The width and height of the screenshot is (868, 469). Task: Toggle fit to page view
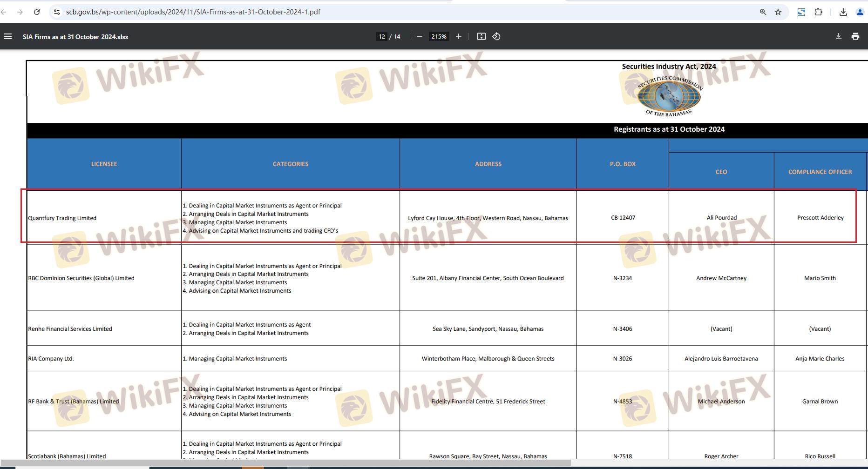(481, 36)
